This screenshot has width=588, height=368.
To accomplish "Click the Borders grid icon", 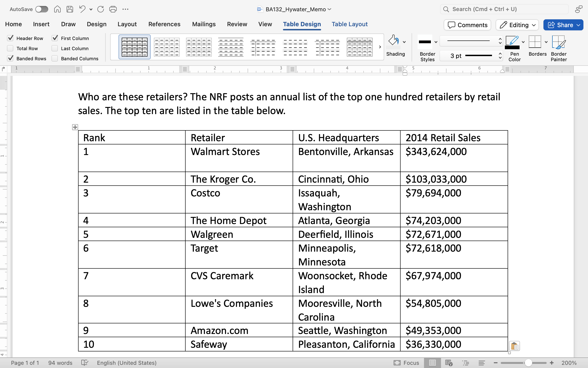I will (535, 42).
